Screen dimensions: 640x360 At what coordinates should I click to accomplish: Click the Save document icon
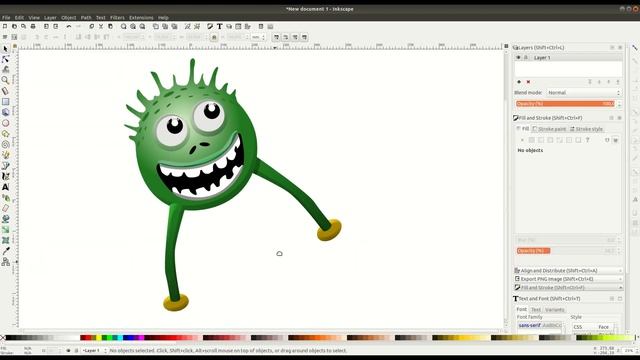coord(24,26)
